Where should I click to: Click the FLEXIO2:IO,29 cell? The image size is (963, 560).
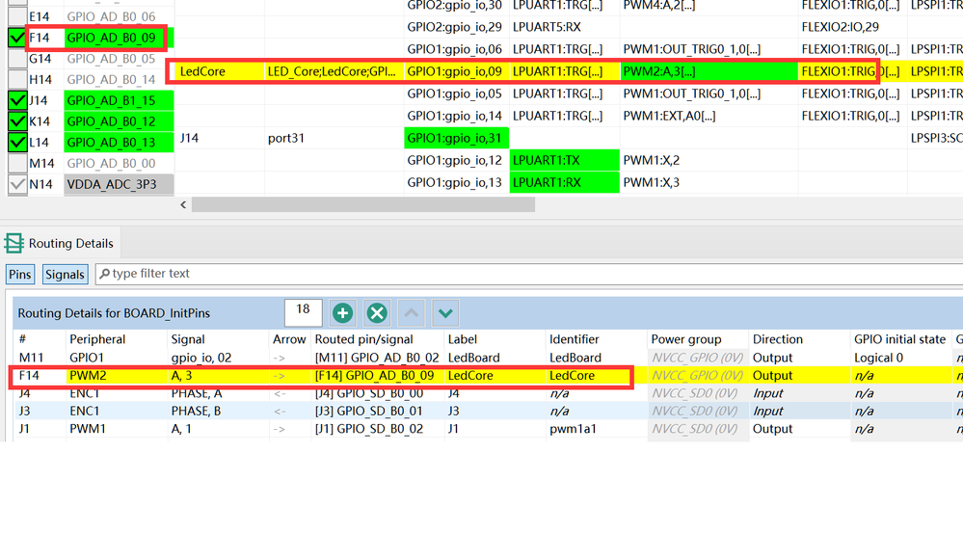tap(841, 27)
